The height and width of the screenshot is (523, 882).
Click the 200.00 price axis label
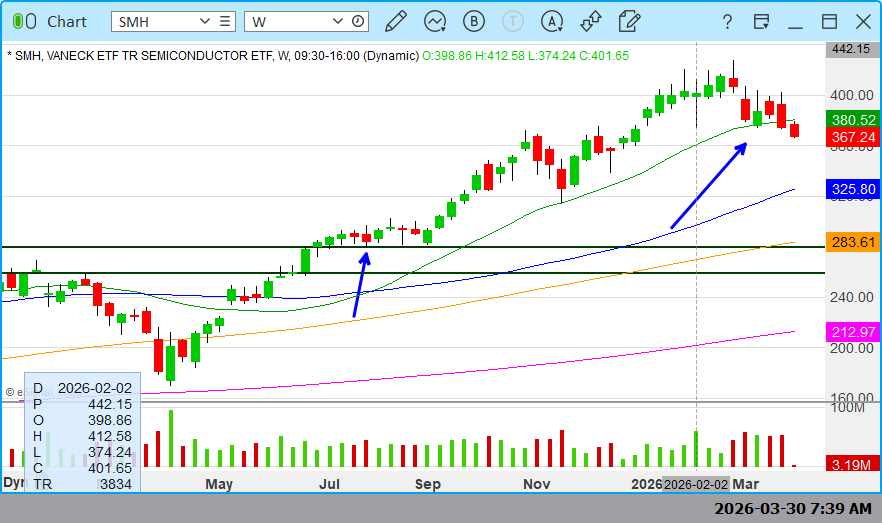click(852, 348)
